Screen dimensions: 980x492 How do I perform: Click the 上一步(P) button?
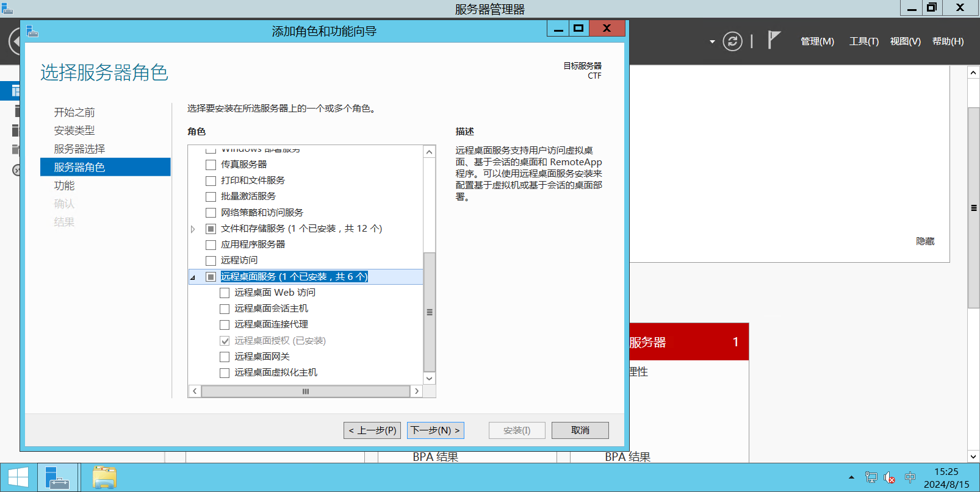[372, 430]
